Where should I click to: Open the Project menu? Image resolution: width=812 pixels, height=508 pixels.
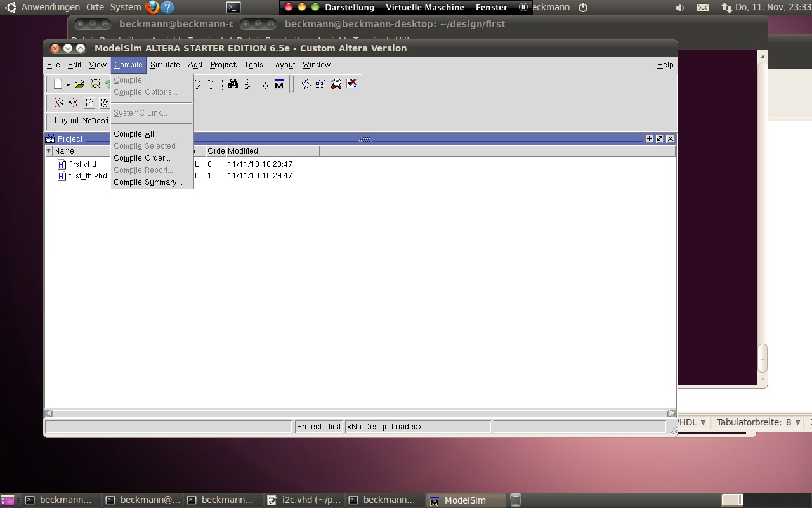223,65
